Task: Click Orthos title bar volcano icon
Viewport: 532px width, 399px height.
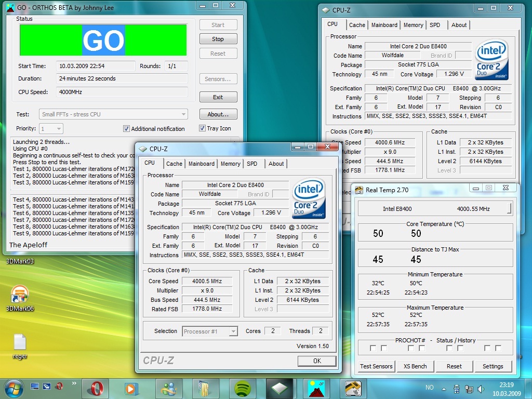Action: [10, 7]
